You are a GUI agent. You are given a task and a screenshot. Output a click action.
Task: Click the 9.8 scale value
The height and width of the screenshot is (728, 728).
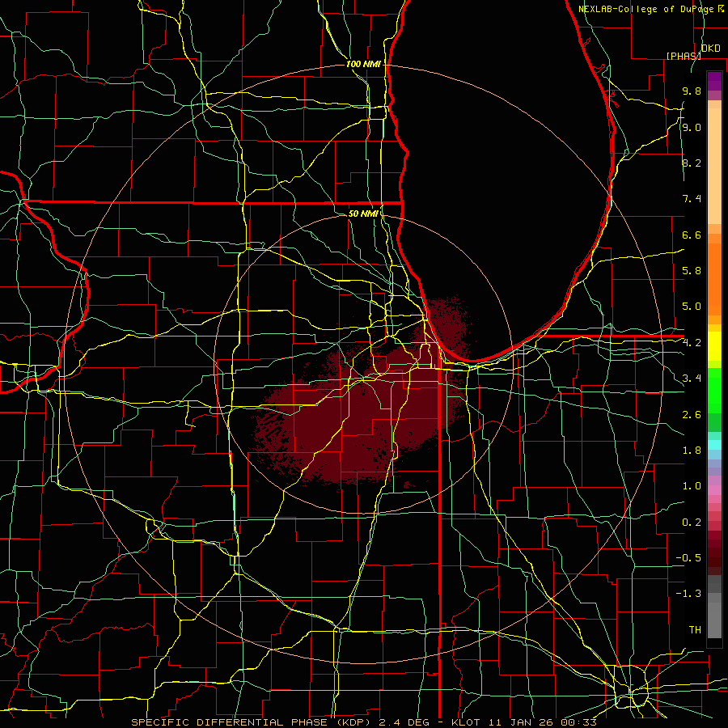692,91
